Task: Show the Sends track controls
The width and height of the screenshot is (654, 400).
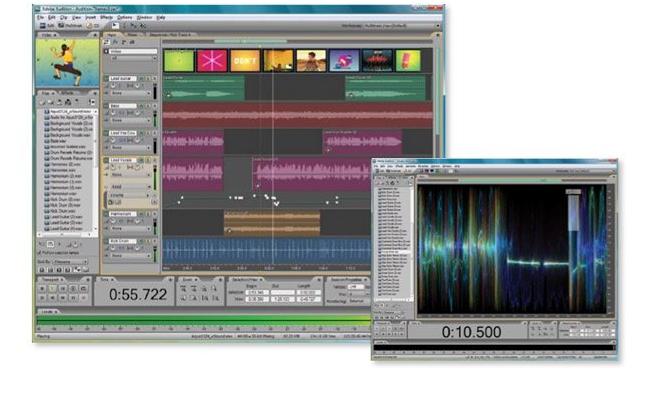Action: 124,42
